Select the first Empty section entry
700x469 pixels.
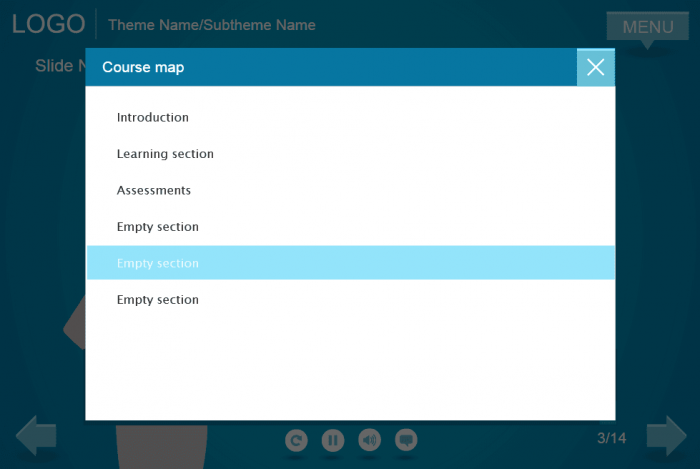point(157,227)
